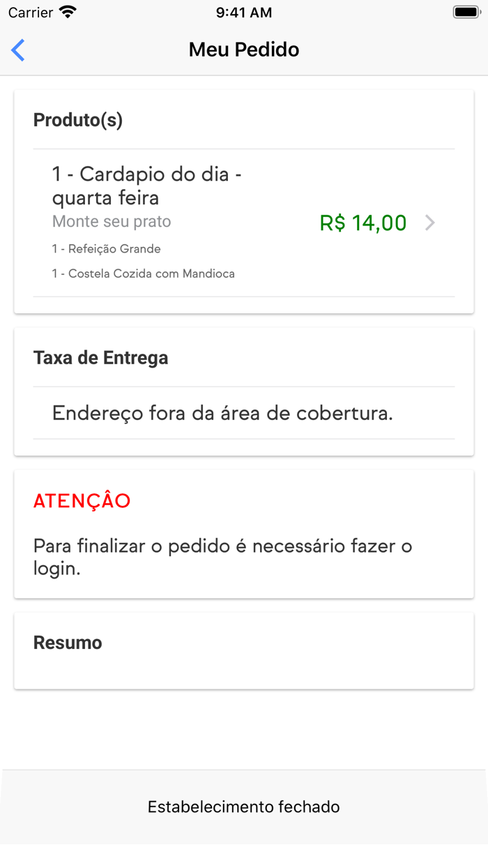Select the green R$ 14,00 price

pyautogui.click(x=363, y=223)
